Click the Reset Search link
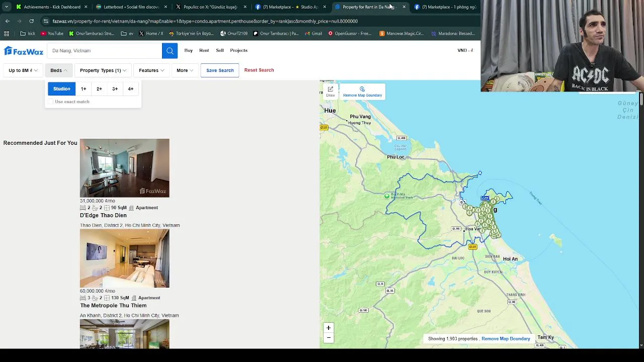 point(259,70)
